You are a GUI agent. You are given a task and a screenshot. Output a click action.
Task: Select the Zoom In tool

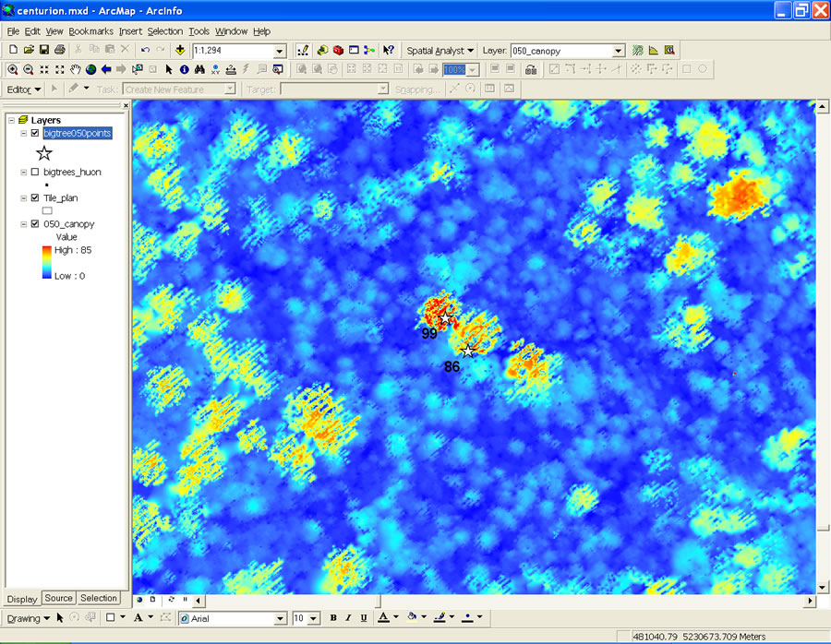click(13, 69)
